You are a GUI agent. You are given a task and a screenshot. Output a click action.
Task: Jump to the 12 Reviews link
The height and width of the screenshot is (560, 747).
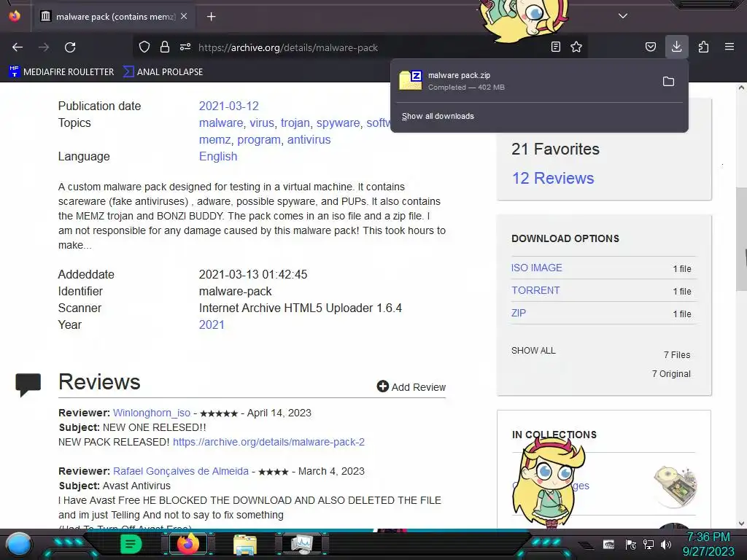pyautogui.click(x=553, y=178)
